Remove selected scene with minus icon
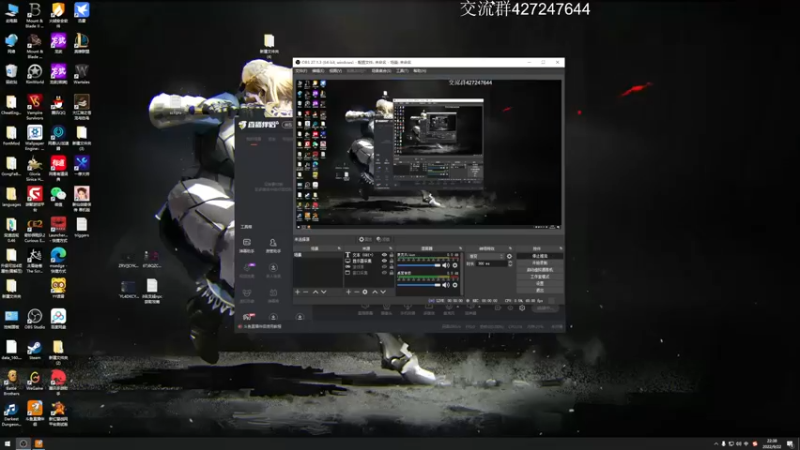The height and width of the screenshot is (450, 800). [306, 292]
